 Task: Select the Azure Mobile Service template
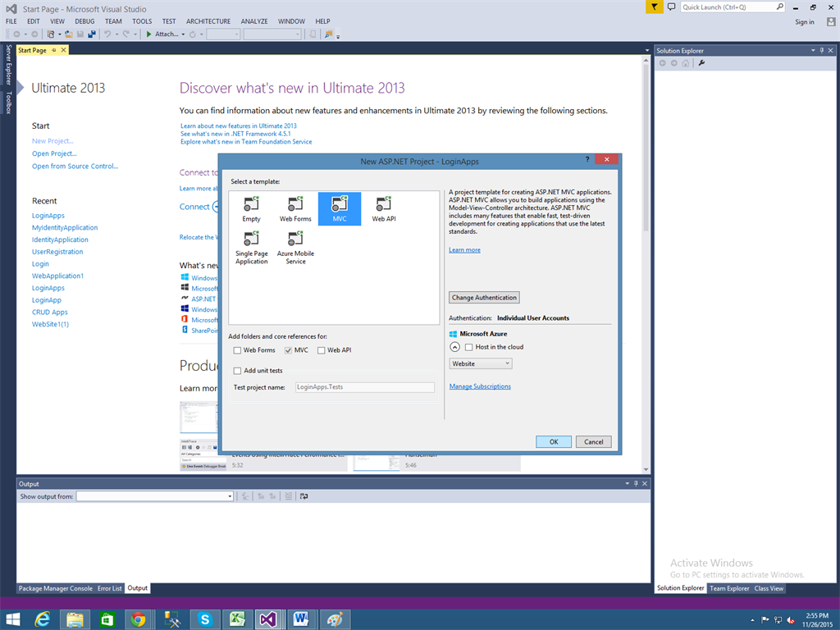click(x=295, y=248)
